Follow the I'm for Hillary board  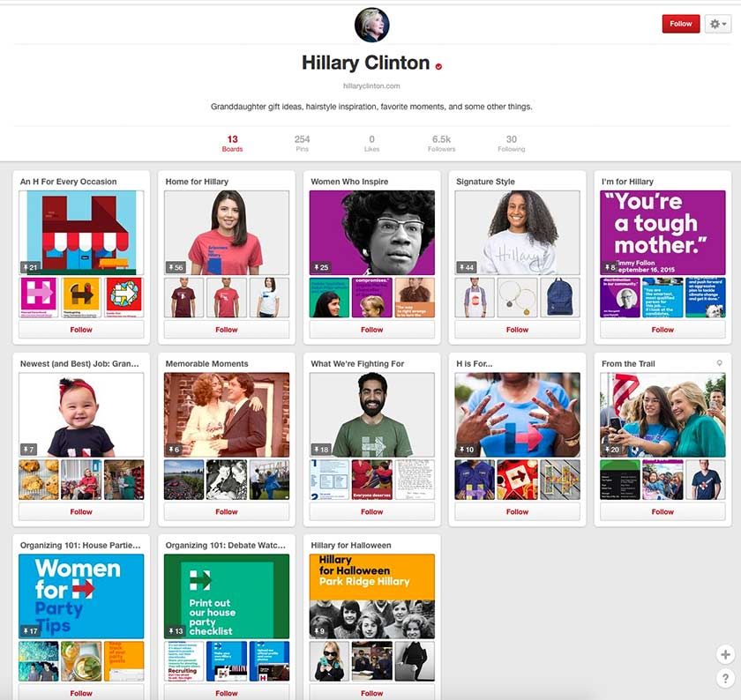tap(662, 330)
